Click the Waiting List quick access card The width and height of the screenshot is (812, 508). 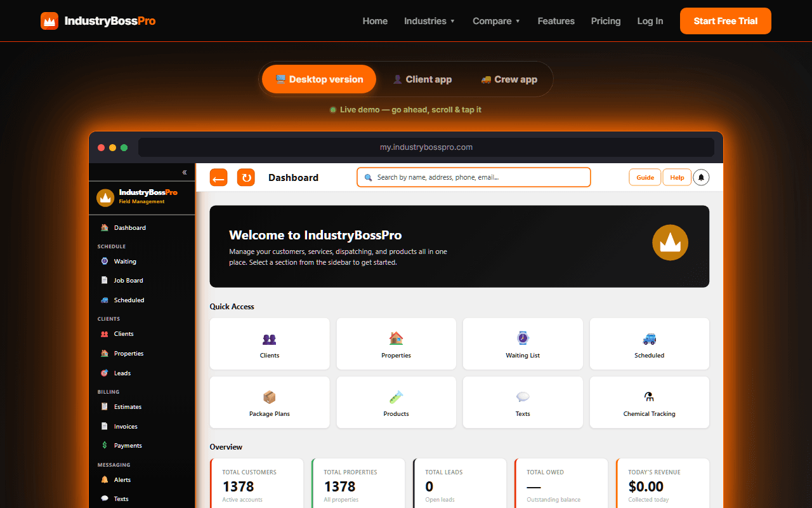[523, 344]
